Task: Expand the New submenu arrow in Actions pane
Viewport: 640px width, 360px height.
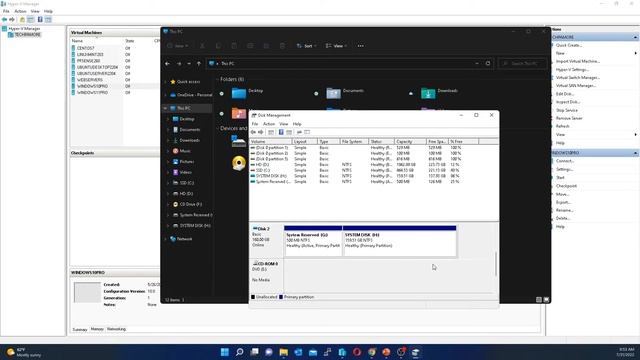Action: coord(636,53)
